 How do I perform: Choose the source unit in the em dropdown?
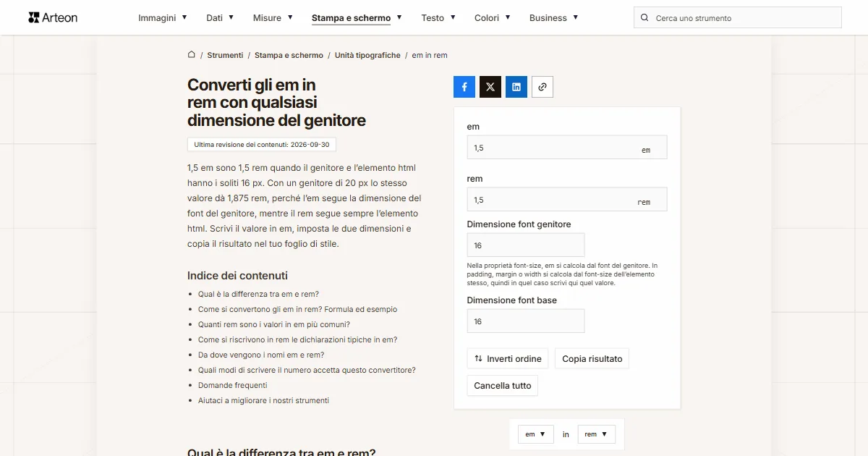[536, 434]
